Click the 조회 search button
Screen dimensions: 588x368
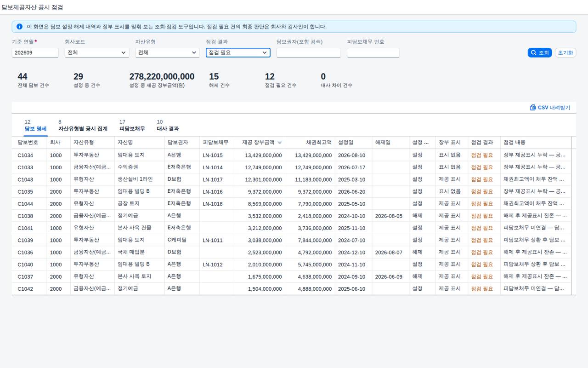point(540,53)
